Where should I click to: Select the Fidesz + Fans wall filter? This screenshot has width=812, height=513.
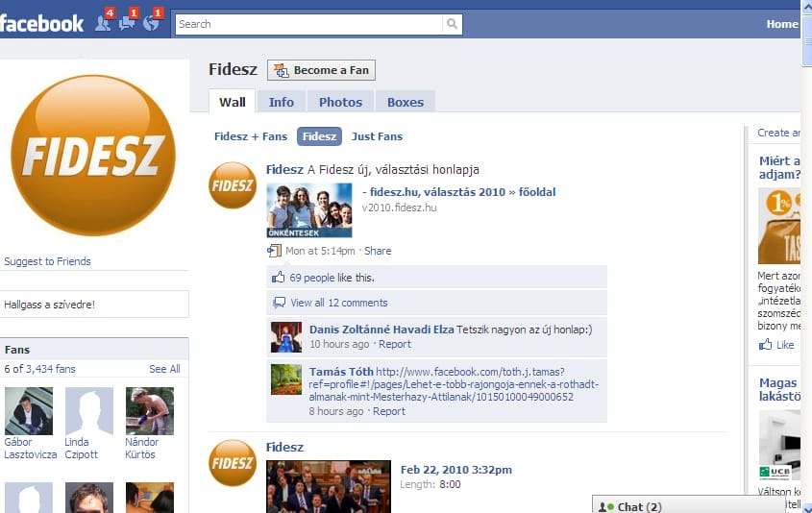pyautogui.click(x=251, y=136)
